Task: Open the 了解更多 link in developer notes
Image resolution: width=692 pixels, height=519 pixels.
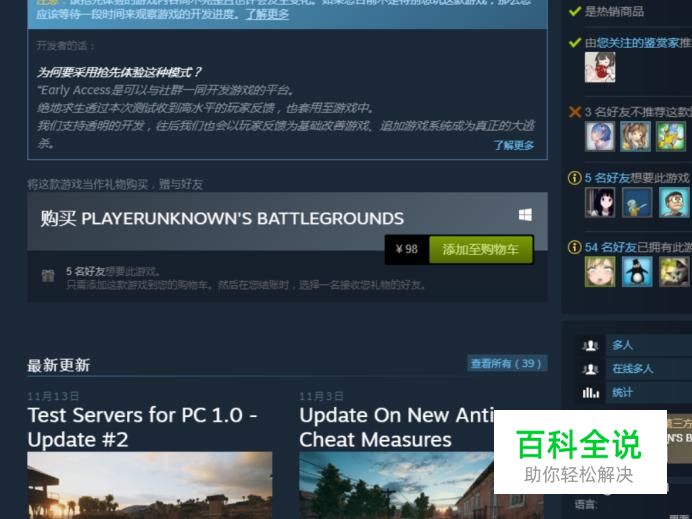Action: point(514,145)
